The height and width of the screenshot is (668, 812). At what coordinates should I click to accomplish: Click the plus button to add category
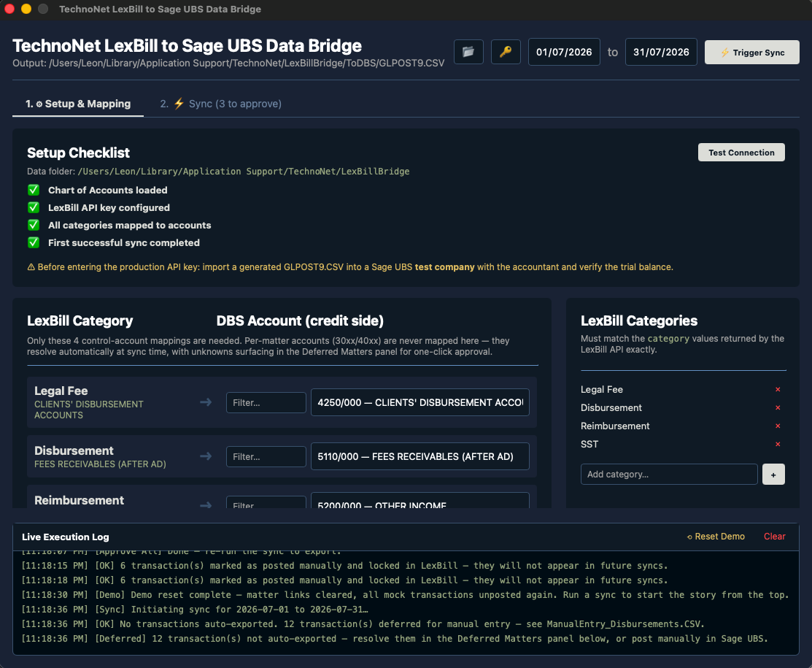click(x=773, y=475)
